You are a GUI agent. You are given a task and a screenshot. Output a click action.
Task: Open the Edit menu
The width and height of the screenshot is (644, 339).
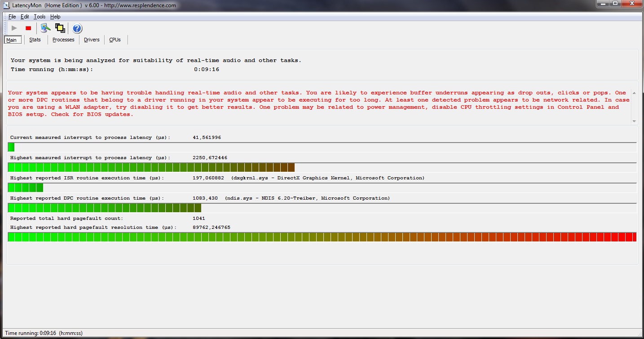[25, 17]
